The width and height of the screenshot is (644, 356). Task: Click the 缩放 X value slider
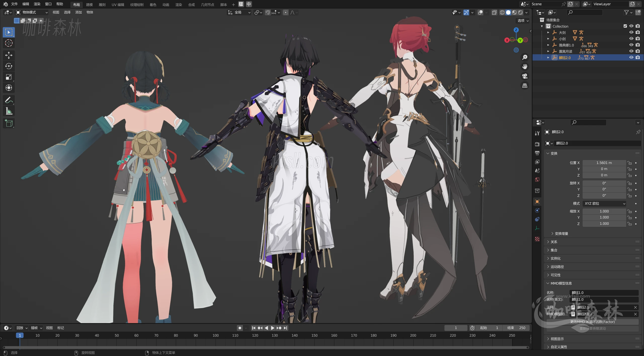pyautogui.click(x=604, y=211)
